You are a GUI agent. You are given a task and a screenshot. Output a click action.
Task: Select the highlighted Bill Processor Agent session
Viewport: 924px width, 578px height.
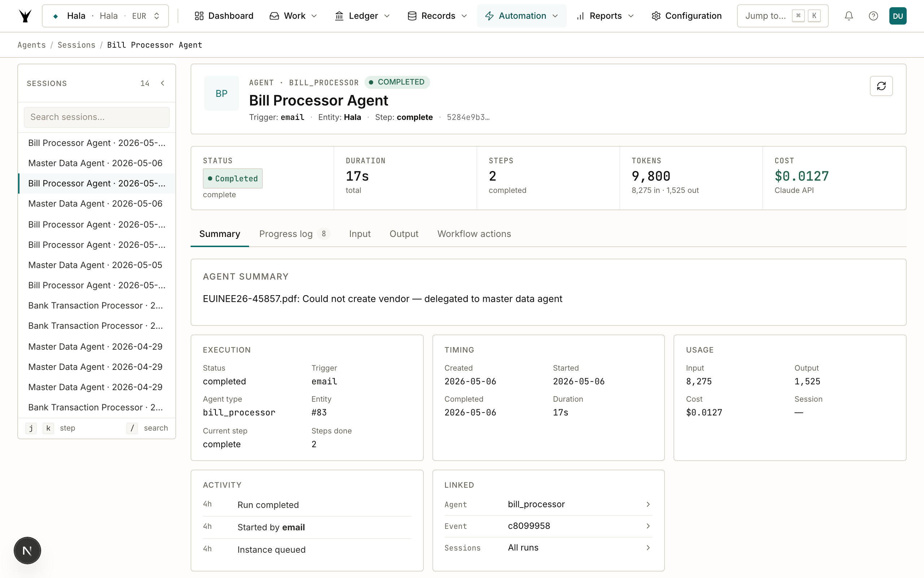click(x=97, y=184)
